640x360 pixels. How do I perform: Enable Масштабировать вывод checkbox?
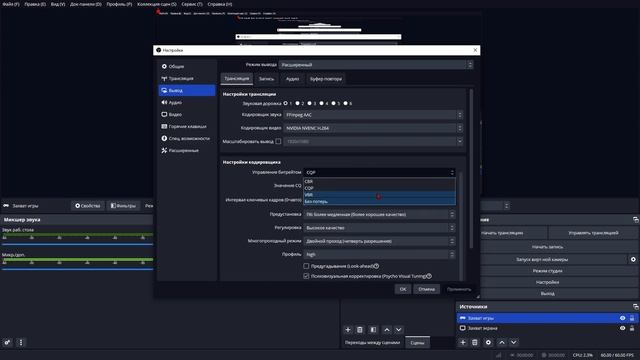[278, 141]
